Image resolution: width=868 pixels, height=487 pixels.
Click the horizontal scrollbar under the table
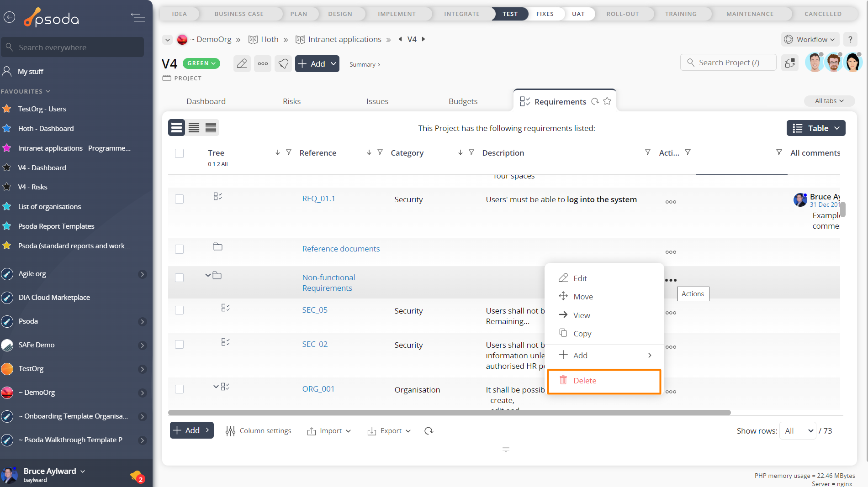[449, 413]
